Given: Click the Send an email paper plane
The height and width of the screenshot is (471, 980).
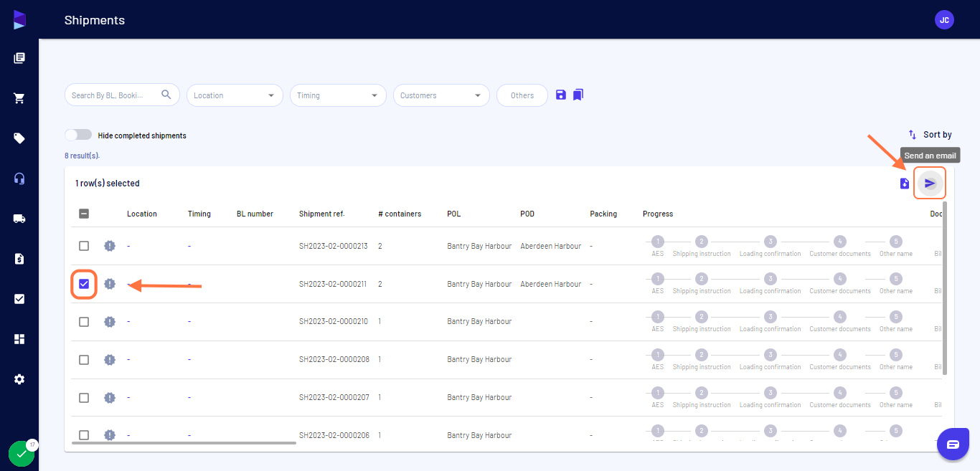Looking at the screenshot, I should pyautogui.click(x=930, y=184).
